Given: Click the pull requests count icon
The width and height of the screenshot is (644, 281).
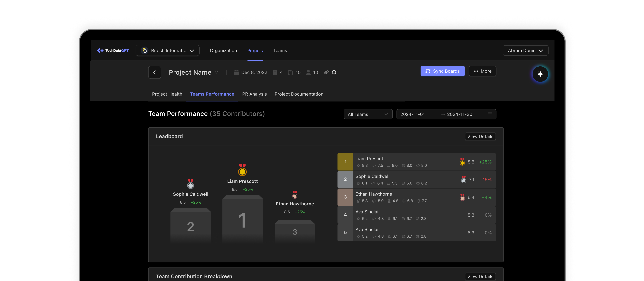Looking at the screenshot, I should (x=290, y=72).
